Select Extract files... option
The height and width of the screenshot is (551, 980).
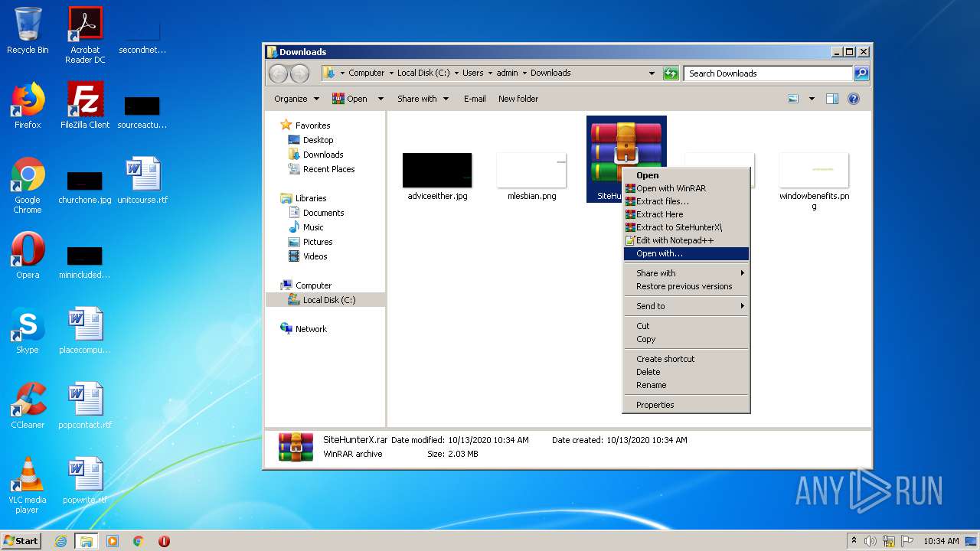point(686,201)
